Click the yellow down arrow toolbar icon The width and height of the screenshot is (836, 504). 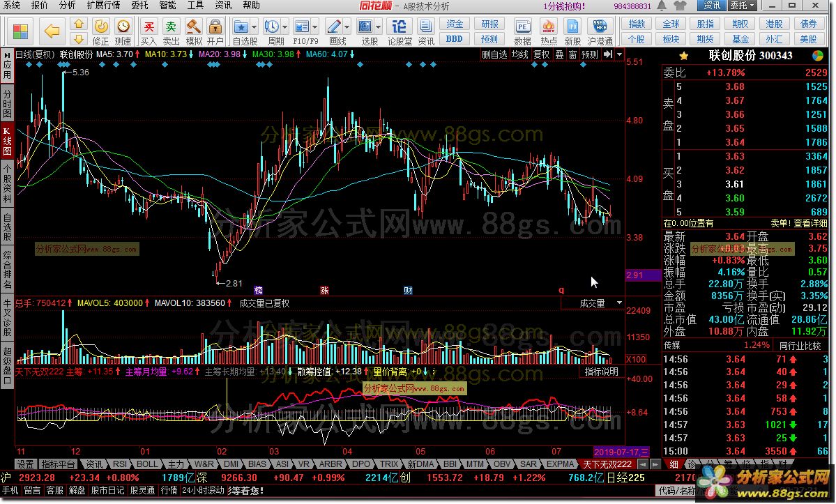coord(78,38)
